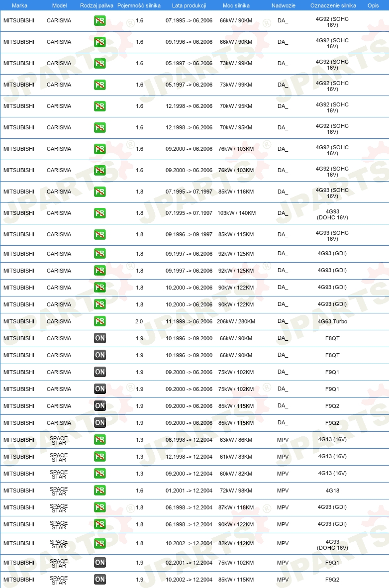This screenshot has width=389, height=588.
Task: Click the Oznaczenie silnika column header
Action: click(x=333, y=5)
